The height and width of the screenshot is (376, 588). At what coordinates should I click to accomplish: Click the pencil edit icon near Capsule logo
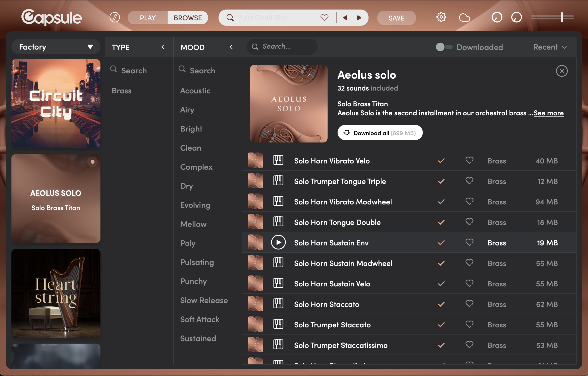click(x=115, y=17)
